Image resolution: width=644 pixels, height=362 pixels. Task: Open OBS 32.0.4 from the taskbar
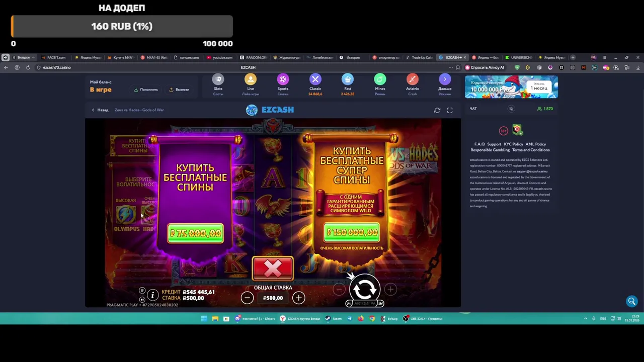tap(423, 318)
